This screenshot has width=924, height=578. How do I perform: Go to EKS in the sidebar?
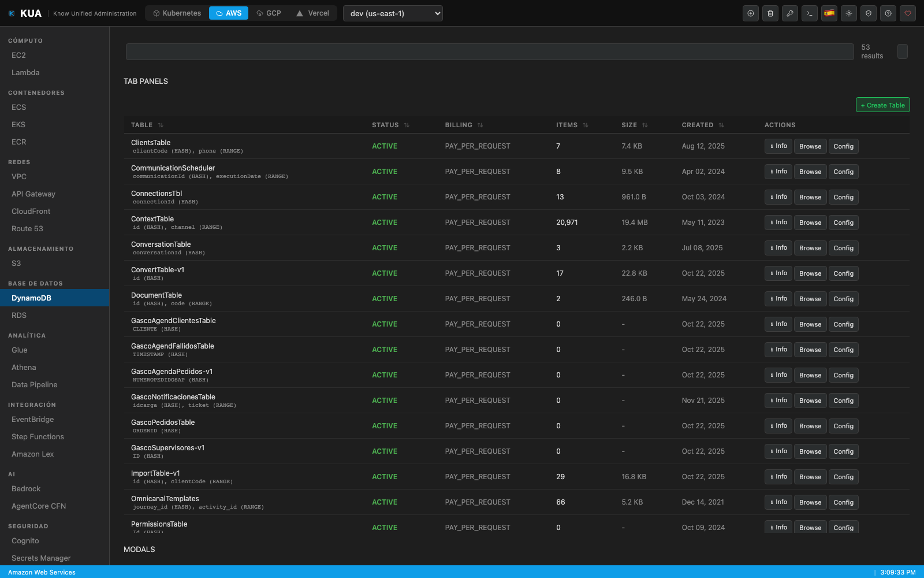pyautogui.click(x=54, y=125)
